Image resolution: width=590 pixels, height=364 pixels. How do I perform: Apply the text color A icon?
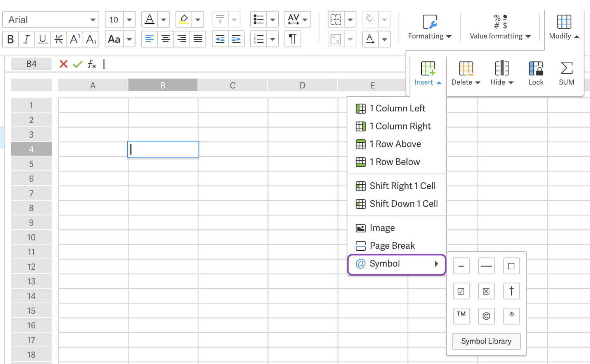coord(149,19)
